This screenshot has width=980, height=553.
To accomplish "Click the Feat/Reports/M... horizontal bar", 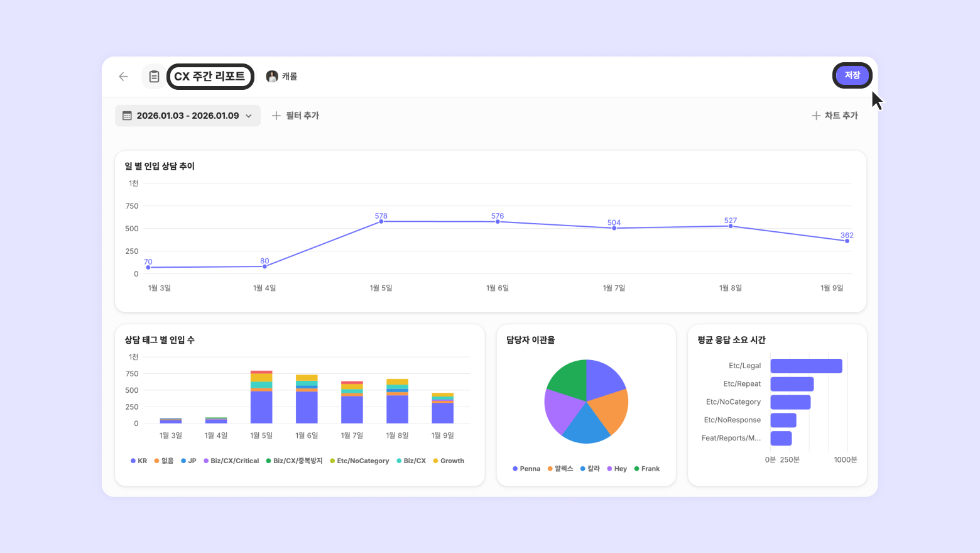I will pyautogui.click(x=781, y=438).
